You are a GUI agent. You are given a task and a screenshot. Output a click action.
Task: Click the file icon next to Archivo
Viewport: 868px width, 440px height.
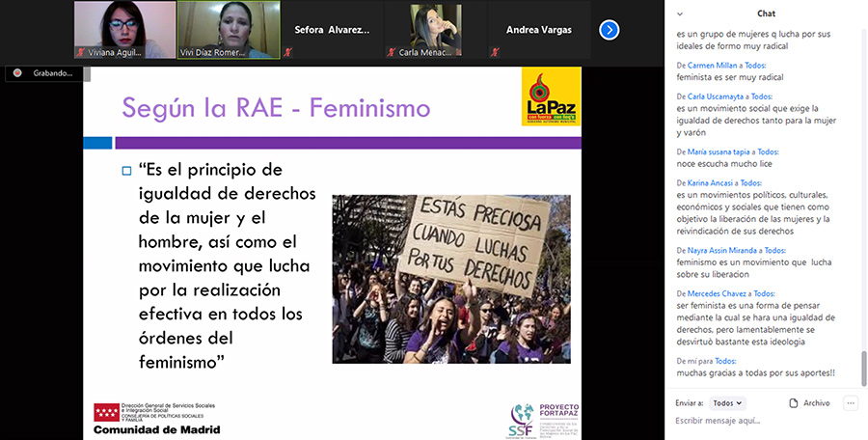793,403
